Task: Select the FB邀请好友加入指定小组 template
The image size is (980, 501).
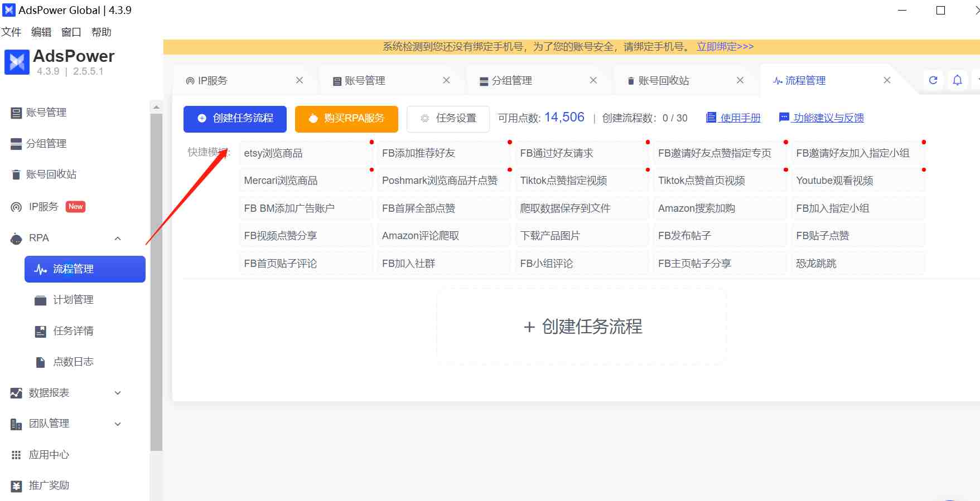Action: (x=858, y=153)
